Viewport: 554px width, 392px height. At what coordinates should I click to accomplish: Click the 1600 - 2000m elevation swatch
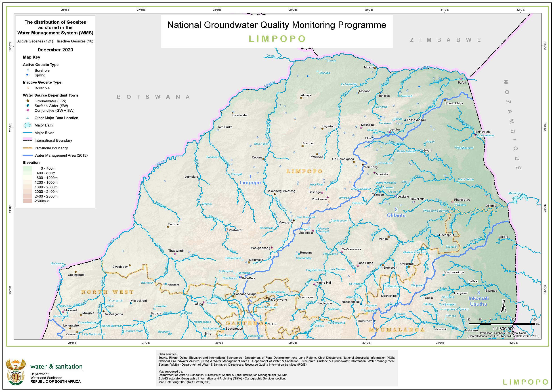pyautogui.click(x=27, y=187)
